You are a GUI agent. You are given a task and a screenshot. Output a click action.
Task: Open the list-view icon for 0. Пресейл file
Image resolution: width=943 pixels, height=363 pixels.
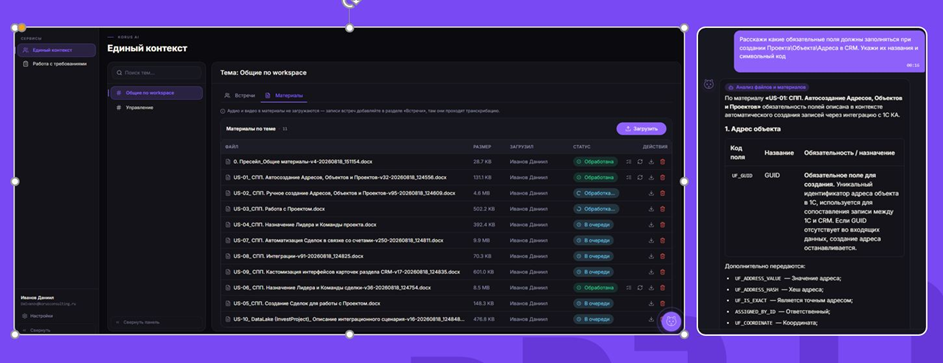[628, 162]
